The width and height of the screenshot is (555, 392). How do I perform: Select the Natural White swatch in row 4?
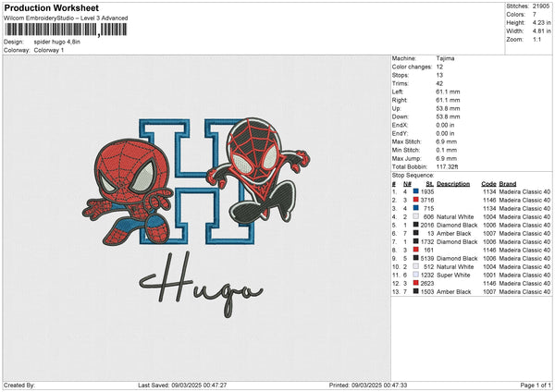(416, 216)
